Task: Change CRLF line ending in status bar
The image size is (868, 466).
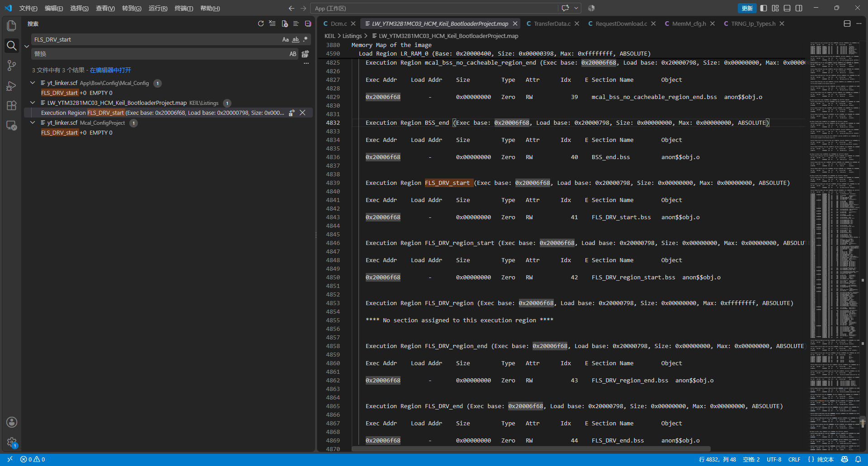Action: (x=794, y=459)
